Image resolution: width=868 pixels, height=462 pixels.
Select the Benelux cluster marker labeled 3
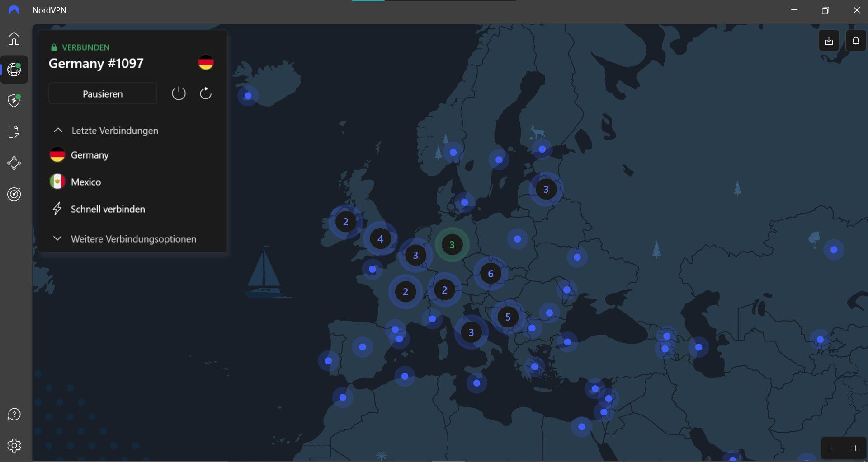click(415, 255)
